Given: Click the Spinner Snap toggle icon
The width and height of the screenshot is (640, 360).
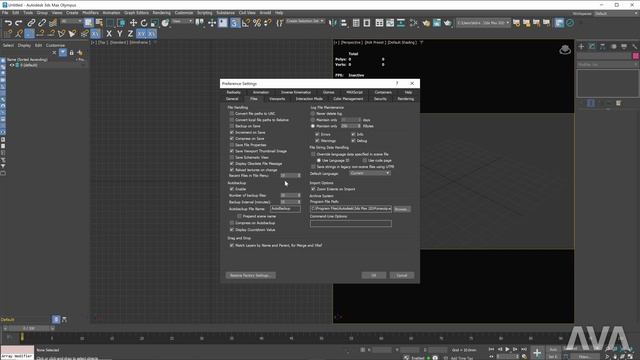Looking at the screenshot, I should (x=267, y=23).
